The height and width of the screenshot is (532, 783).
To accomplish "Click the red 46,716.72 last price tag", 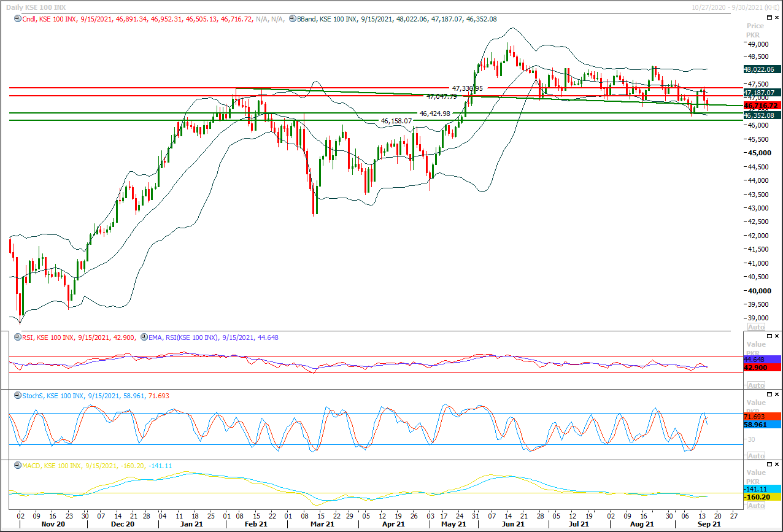I will point(762,106).
